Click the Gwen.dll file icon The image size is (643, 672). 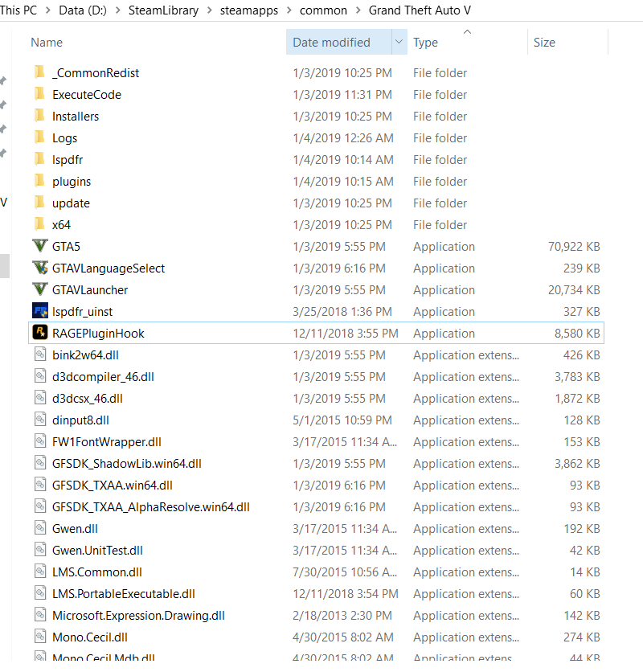[x=40, y=528]
